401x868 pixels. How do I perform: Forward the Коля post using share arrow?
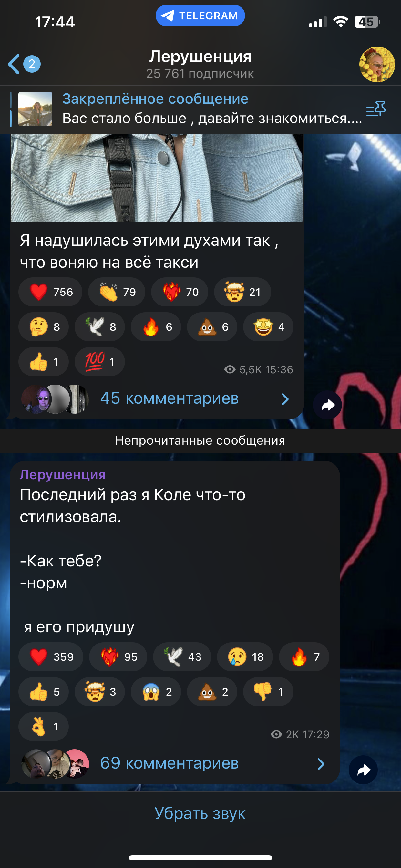click(363, 770)
